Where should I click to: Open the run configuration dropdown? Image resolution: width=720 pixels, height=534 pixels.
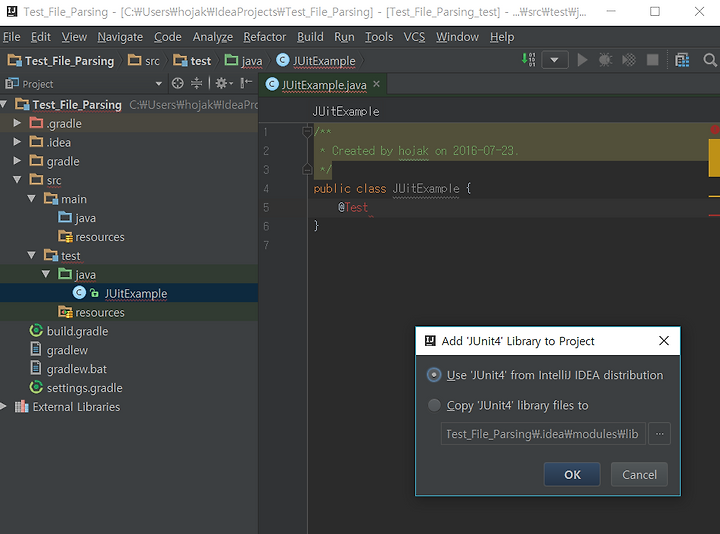pyautogui.click(x=555, y=60)
